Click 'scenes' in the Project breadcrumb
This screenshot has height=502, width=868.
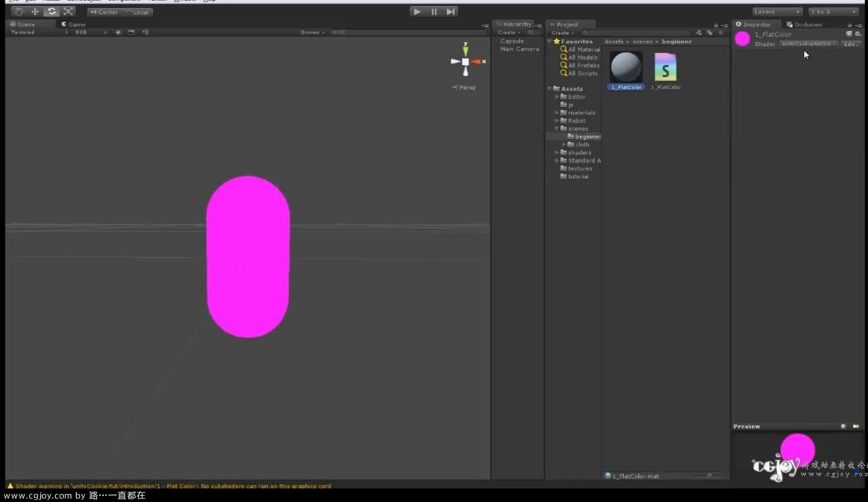(x=643, y=42)
